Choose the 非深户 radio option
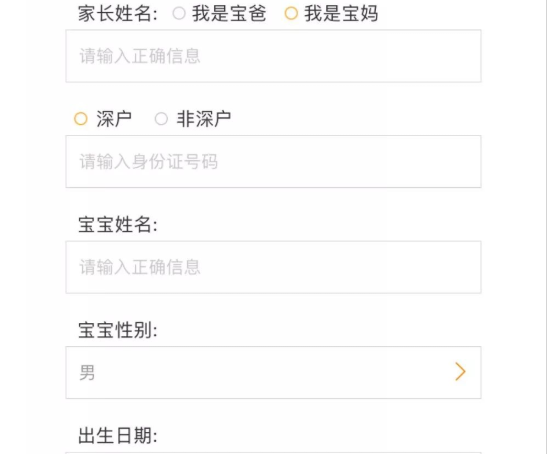This screenshot has height=454, width=547. (x=161, y=119)
